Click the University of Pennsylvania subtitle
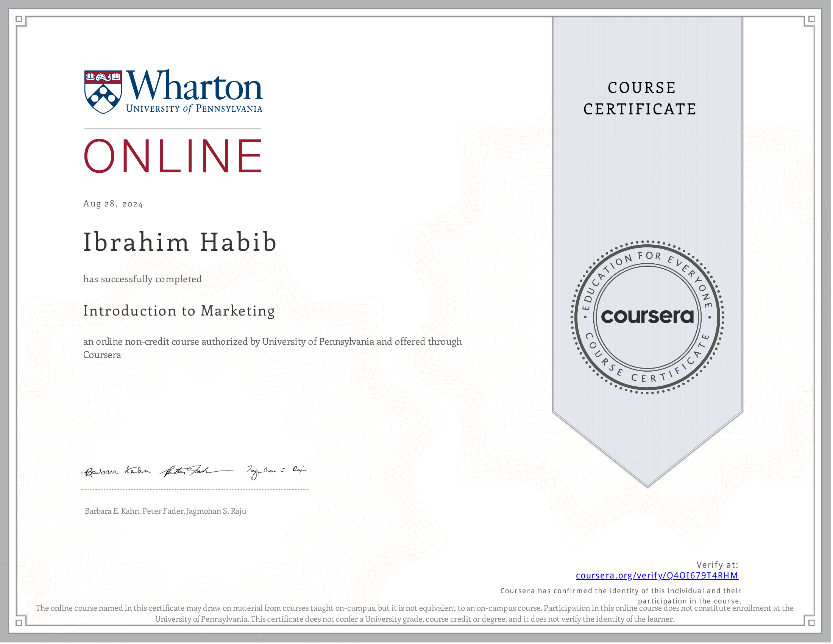This screenshot has height=644, width=833. (194, 109)
